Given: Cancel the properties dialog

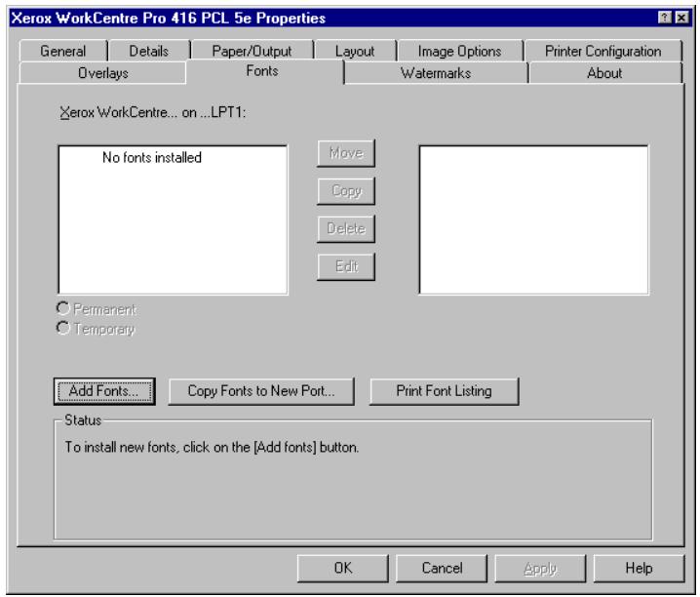Looking at the screenshot, I should (442, 568).
